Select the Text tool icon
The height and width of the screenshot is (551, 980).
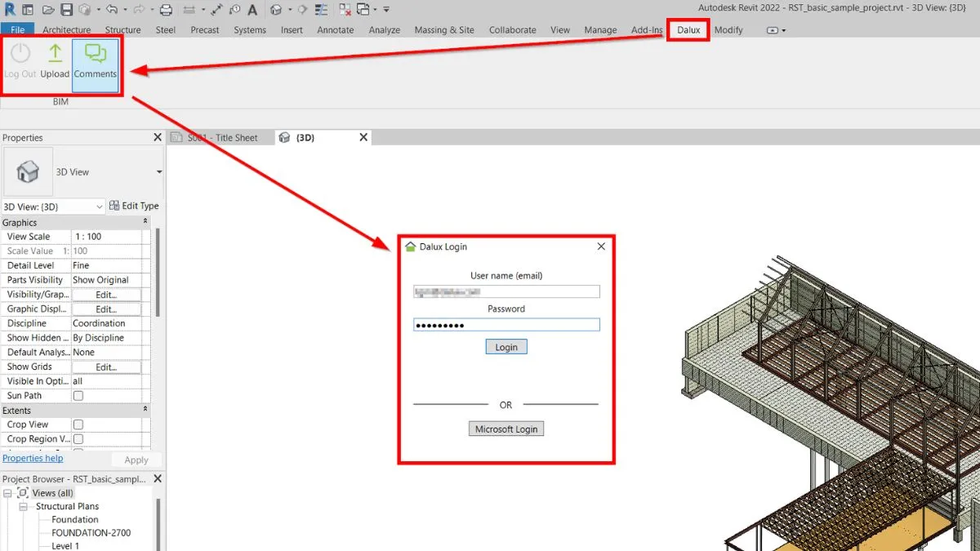[252, 10]
